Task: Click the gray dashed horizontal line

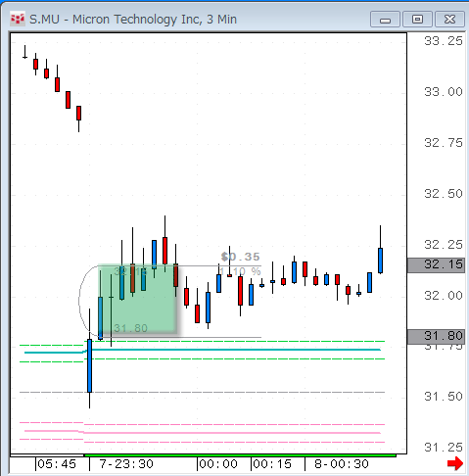Action: pyautogui.click(x=203, y=392)
